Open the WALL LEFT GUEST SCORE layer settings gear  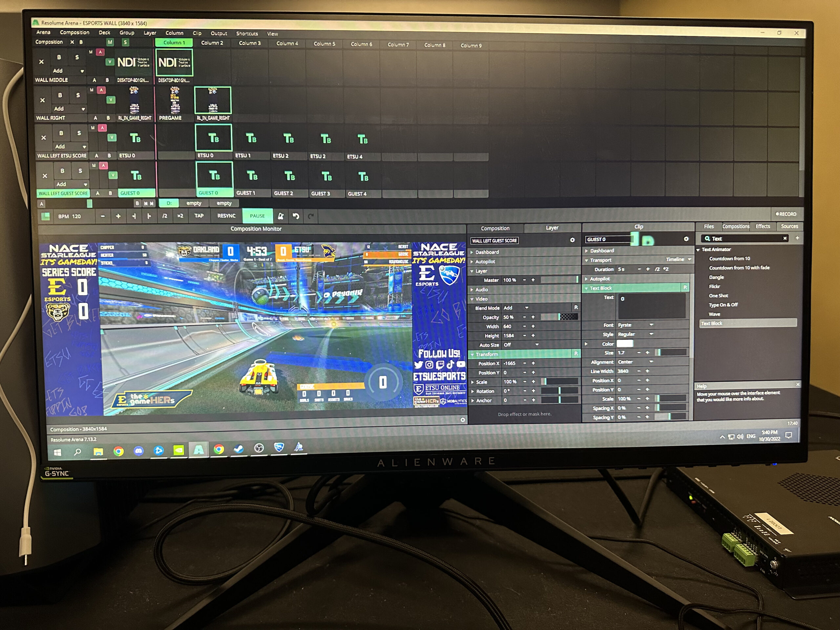coord(572,240)
